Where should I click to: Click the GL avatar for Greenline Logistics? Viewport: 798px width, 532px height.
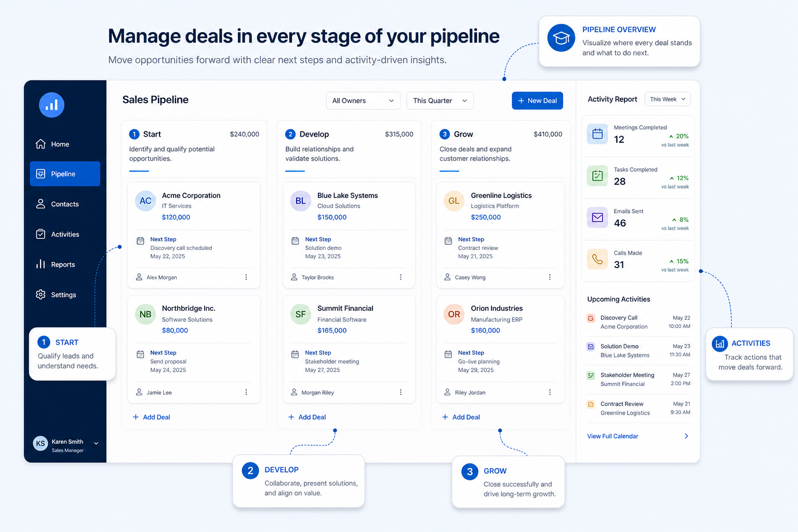tap(454, 201)
